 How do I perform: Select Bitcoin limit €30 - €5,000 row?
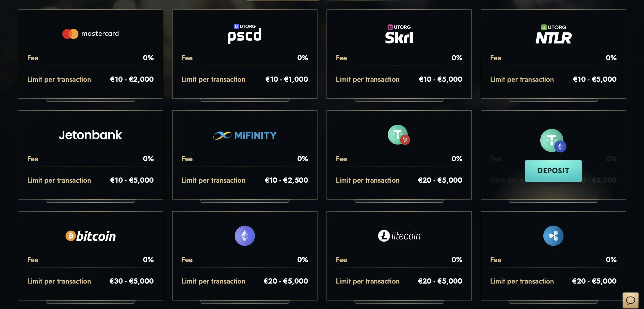coord(91,281)
